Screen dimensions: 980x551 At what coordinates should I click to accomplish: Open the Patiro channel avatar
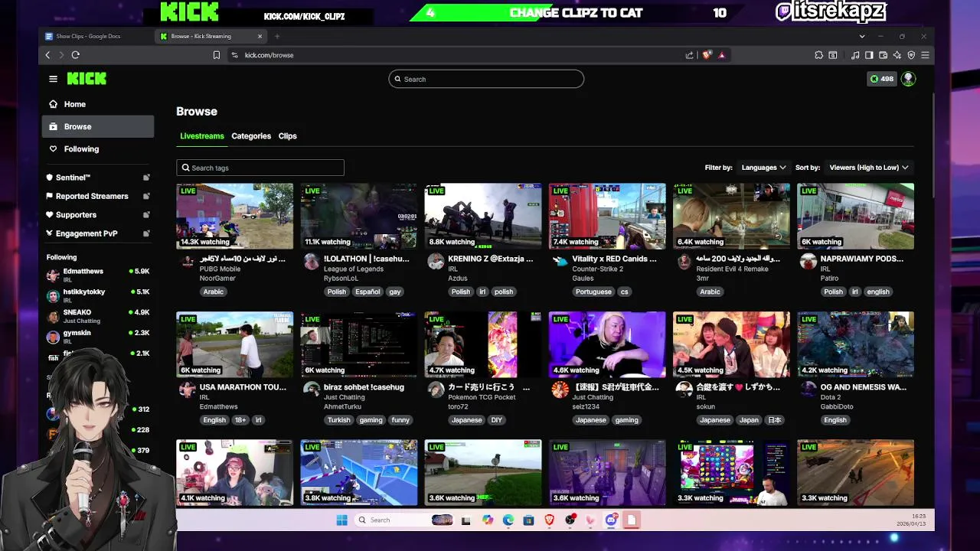[808, 262]
